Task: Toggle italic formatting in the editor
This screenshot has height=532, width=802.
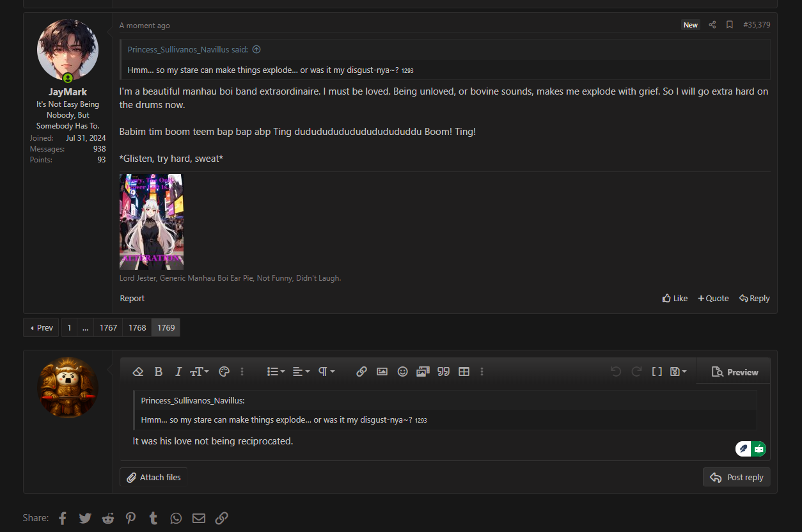Action: (x=178, y=372)
